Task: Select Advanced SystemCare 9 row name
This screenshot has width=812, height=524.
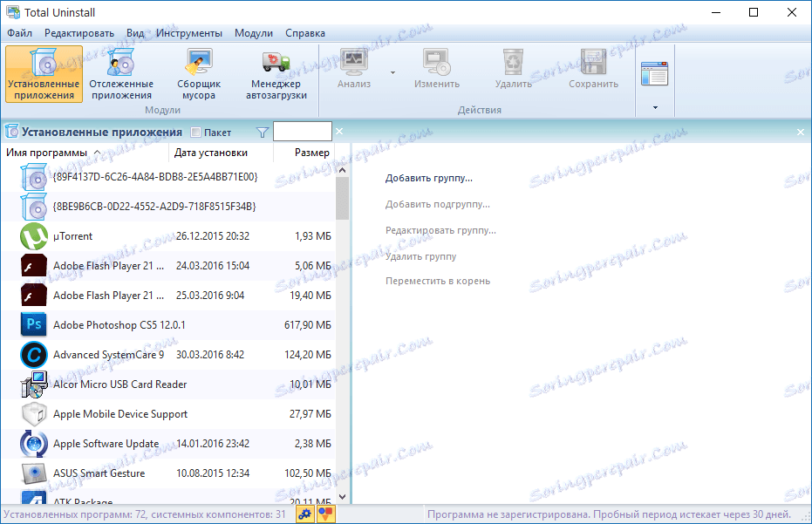Action: point(109,355)
